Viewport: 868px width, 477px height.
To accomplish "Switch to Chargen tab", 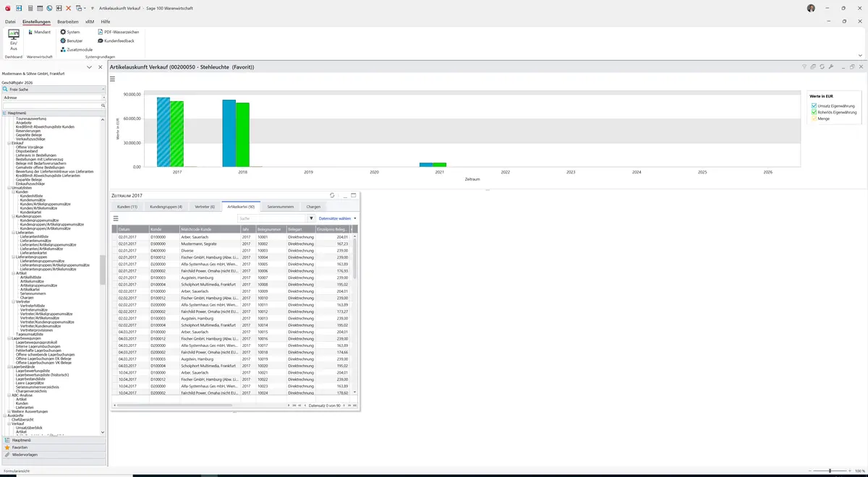I will coord(312,207).
